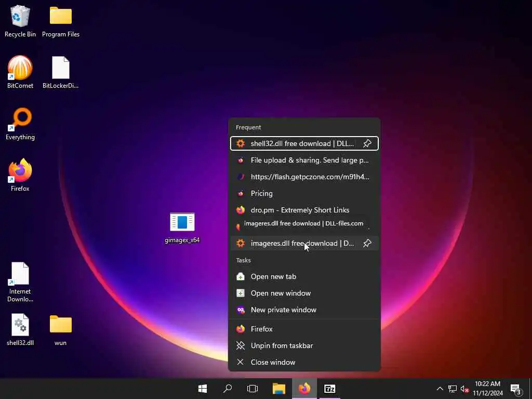
Task: Open dro.pm - Extremely Short Links entry
Action: point(304,210)
